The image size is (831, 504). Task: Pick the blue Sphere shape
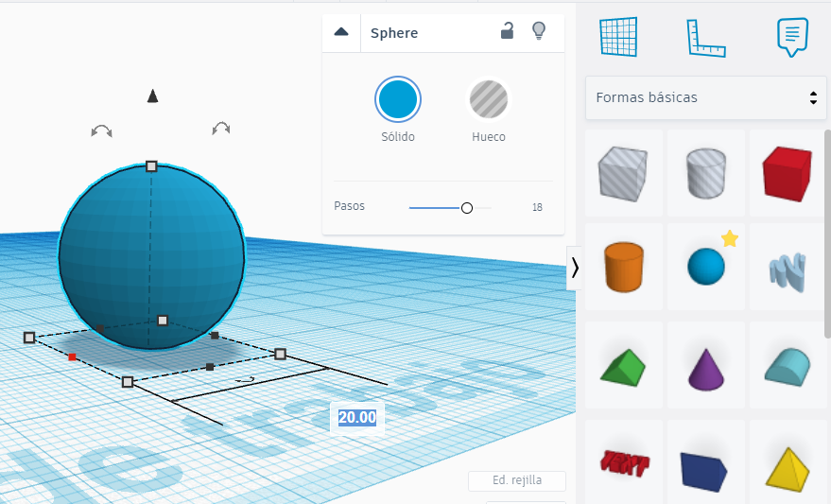pos(705,267)
